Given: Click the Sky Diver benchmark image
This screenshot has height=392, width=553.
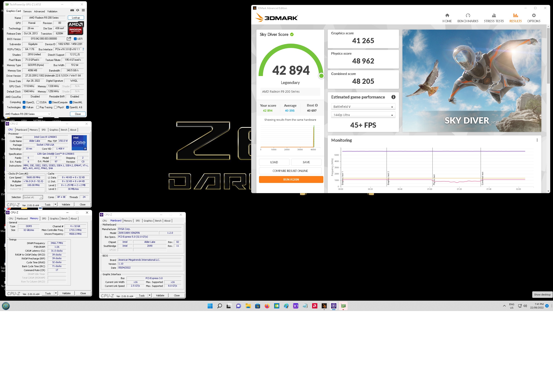Looking at the screenshot, I should pyautogui.click(x=472, y=81).
